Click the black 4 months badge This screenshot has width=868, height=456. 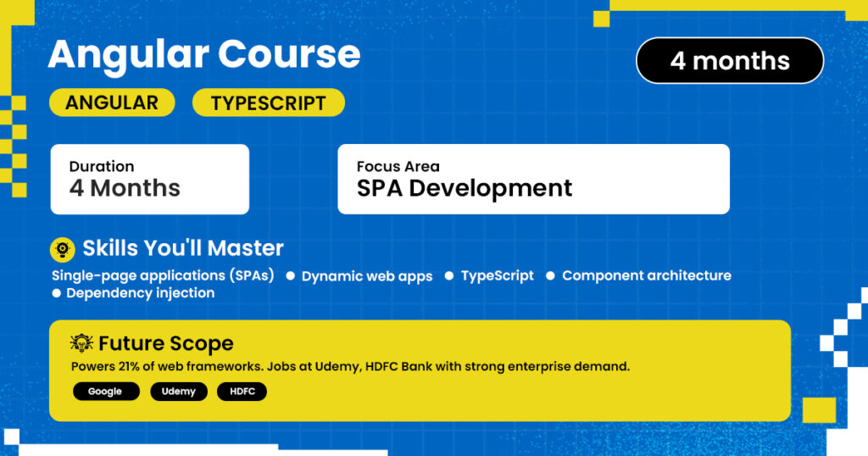click(x=730, y=60)
